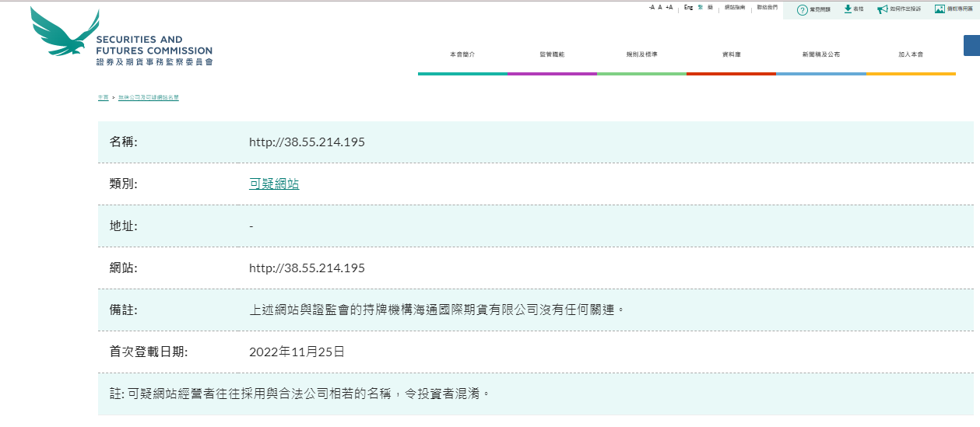Click the 可疑網站 category link
Screen dimensions: 980x427
click(x=274, y=184)
